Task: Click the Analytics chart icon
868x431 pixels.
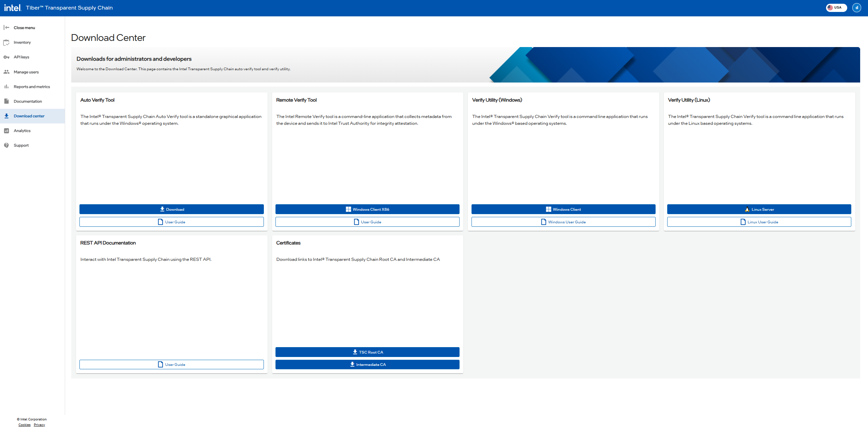Action: click(6, 131)
